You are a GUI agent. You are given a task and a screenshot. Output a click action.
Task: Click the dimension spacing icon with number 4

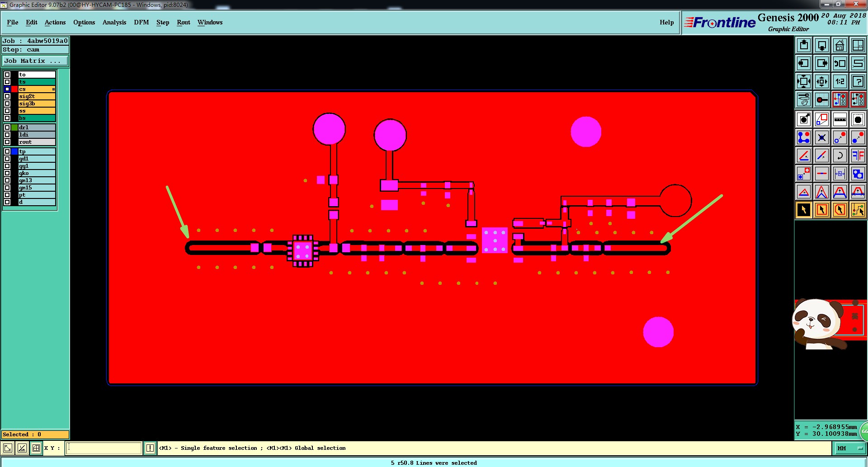tap(840, 174)
